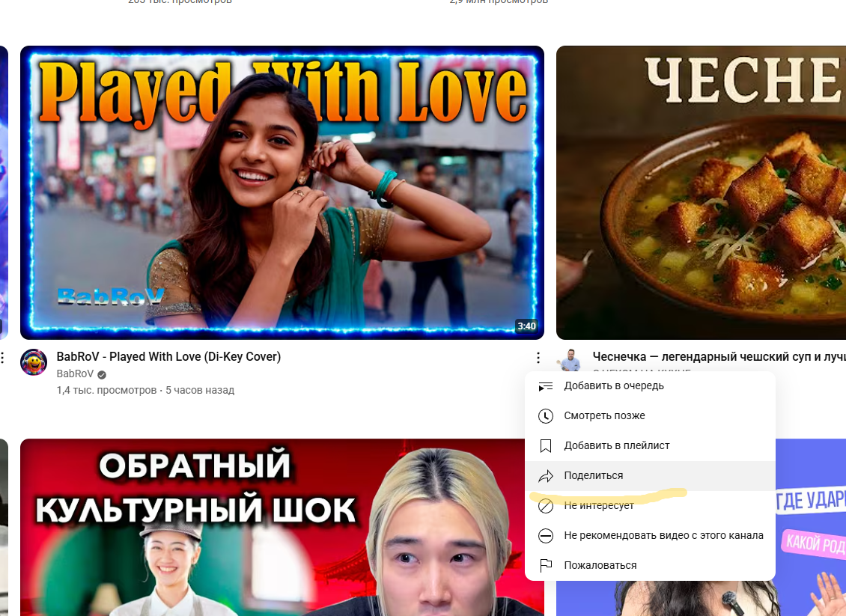846x616 pixels.
Task: Report video via 'Пожаловаться'
Action: pos(650,565)
